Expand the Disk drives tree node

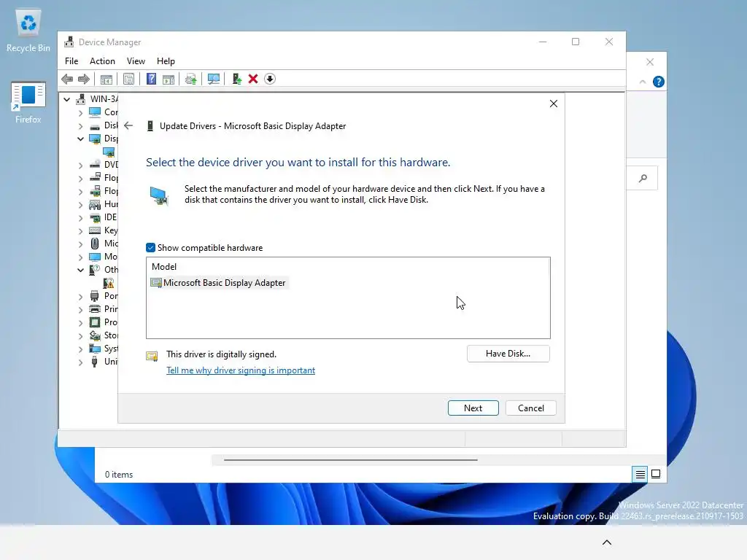click(80, 125)
